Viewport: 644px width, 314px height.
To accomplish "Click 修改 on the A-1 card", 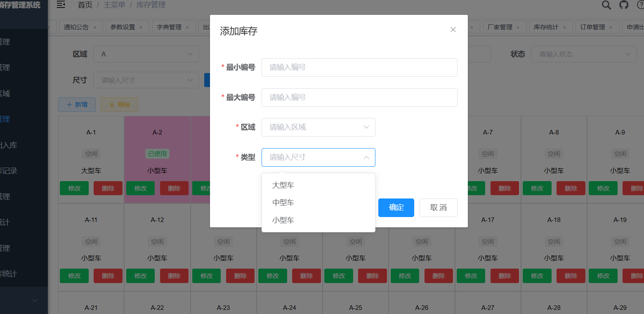I will (74, 188).
